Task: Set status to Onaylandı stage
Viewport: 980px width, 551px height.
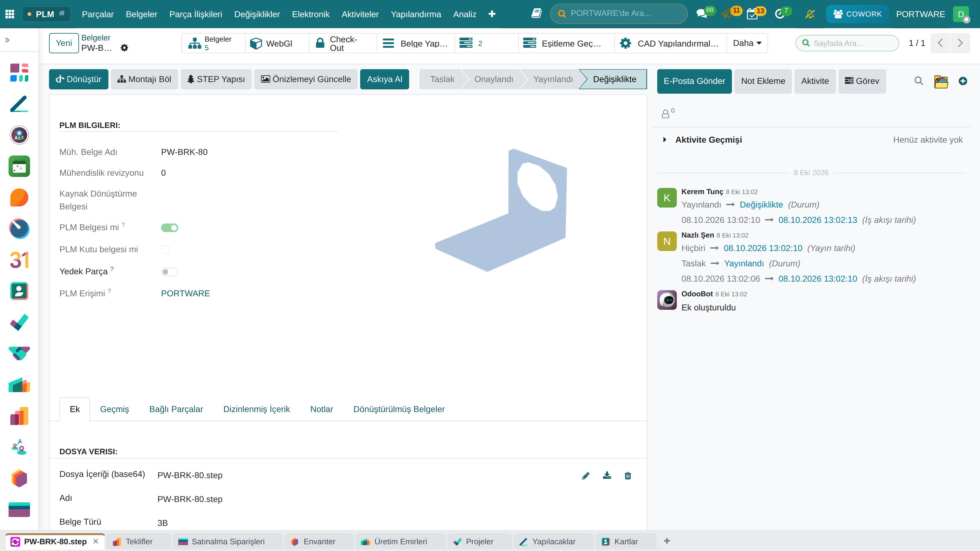Action: pos(493,79)
